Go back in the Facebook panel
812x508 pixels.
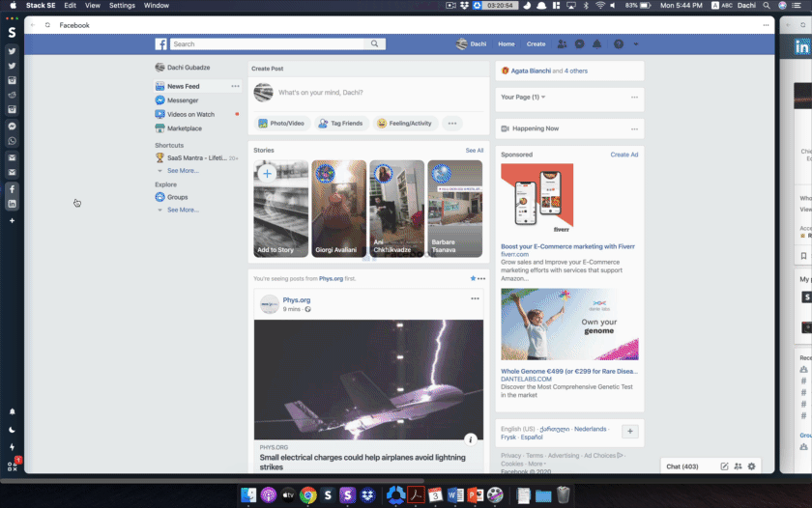pyautogui.click(x=33, y=25)
